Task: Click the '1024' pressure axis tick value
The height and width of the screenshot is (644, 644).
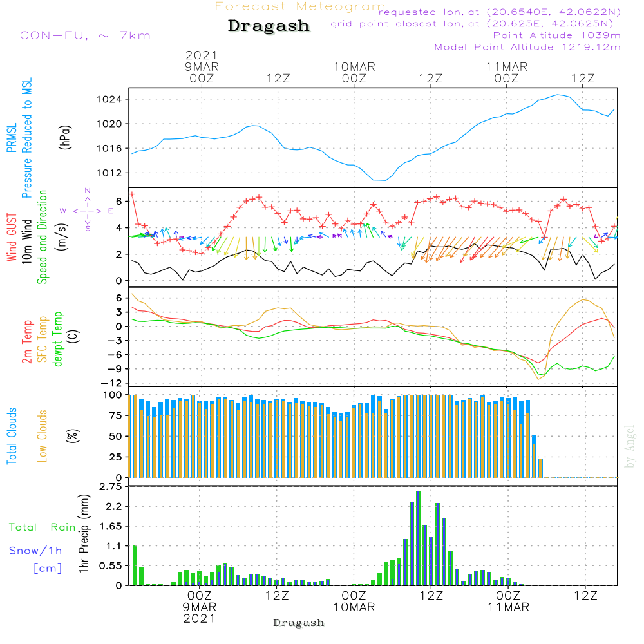Action: tap(109, 99)
